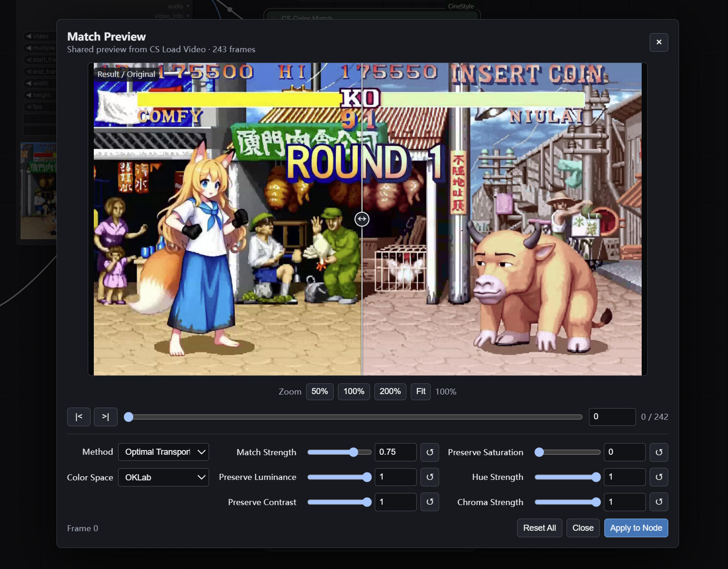The height and width of the screenshot is (569, 728).
Task: Click the Preserve Saturation slider
Action: pos(567,452)
